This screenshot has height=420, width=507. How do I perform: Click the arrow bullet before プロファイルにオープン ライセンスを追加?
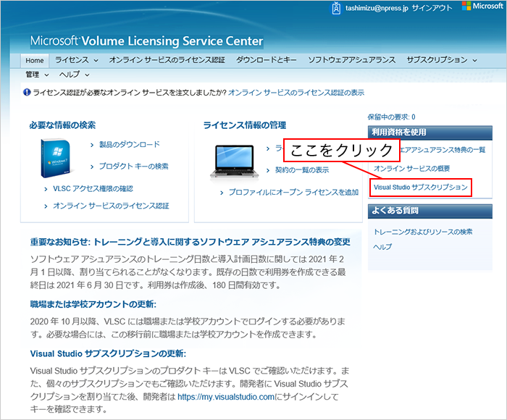[222, 193]
